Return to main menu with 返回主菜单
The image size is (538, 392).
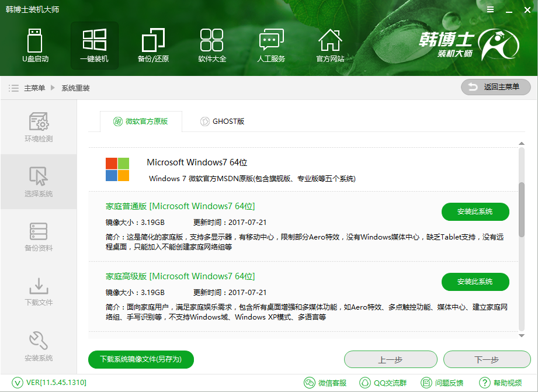click(x=495, y=87)
